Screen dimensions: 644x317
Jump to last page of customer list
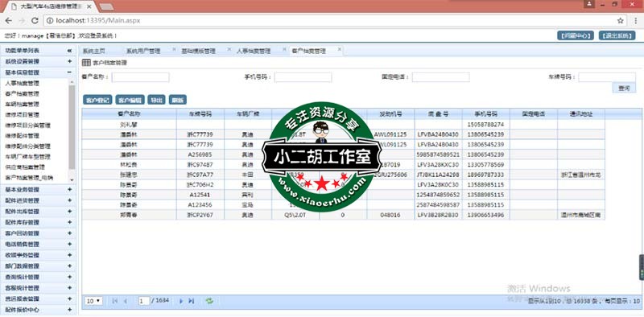point(192,301)
